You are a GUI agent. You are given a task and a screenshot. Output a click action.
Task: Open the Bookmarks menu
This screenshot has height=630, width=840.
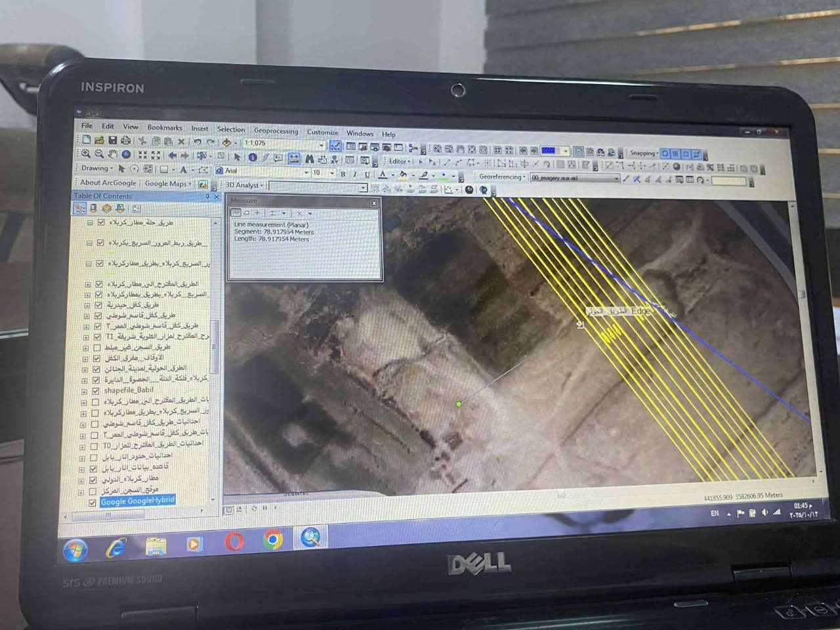[x=164, y=127]
